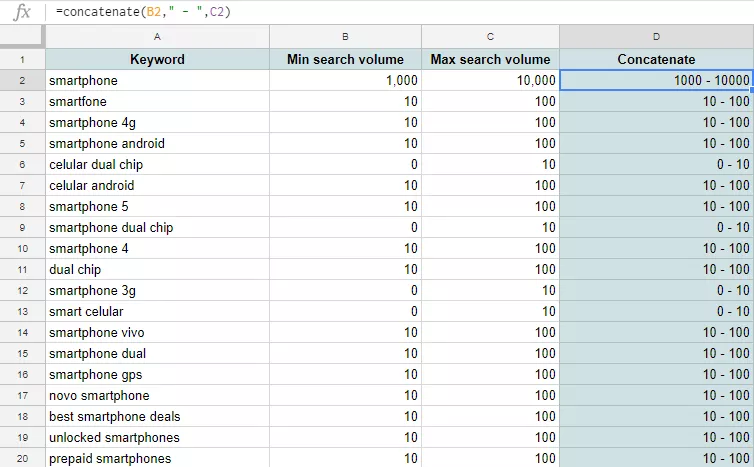Screen dimensions: 754x467
Task: Click the '10 - 100' cell in row 3
Action: click(656, 101)
